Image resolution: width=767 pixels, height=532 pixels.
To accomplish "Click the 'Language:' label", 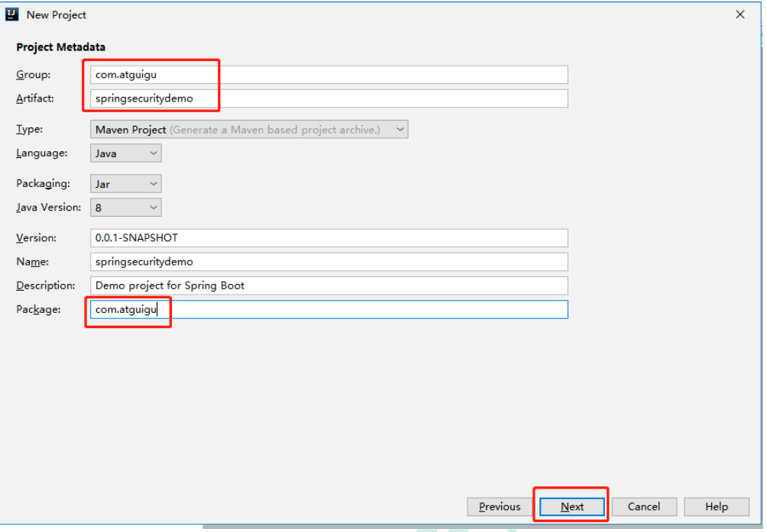I will pyautogui.click(x=41, y=153).
